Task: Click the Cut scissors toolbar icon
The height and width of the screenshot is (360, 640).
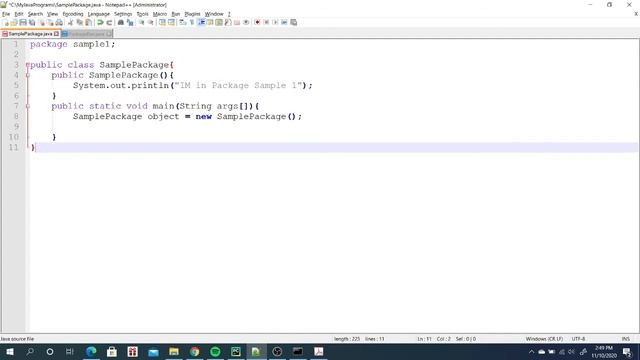Action: pyautogui.click(x=70, y=22)
